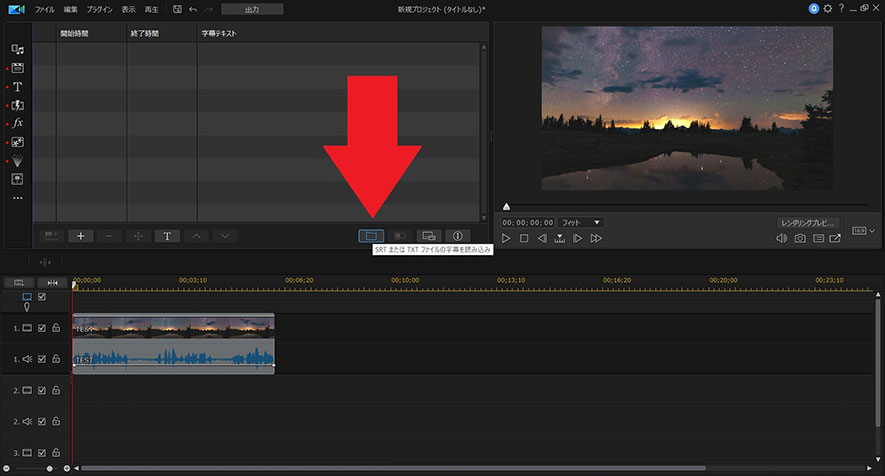Toggle video track 3 enable checkbox
The height and width of the screenshot is (476, 885).
42,453
